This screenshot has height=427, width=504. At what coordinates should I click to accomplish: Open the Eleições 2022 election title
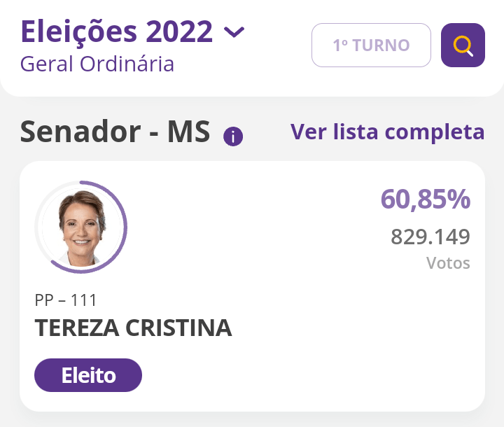[116, 31]
